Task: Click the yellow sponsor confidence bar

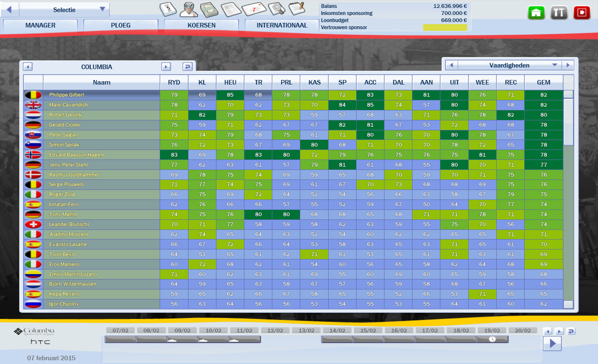Action: click(x=445, y=27)
